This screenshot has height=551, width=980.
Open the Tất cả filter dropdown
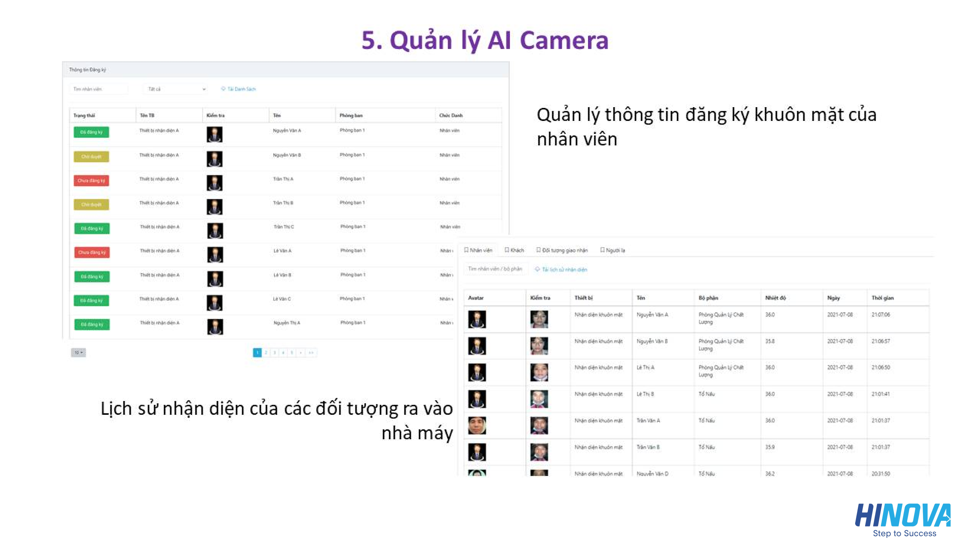coord(175,89)
